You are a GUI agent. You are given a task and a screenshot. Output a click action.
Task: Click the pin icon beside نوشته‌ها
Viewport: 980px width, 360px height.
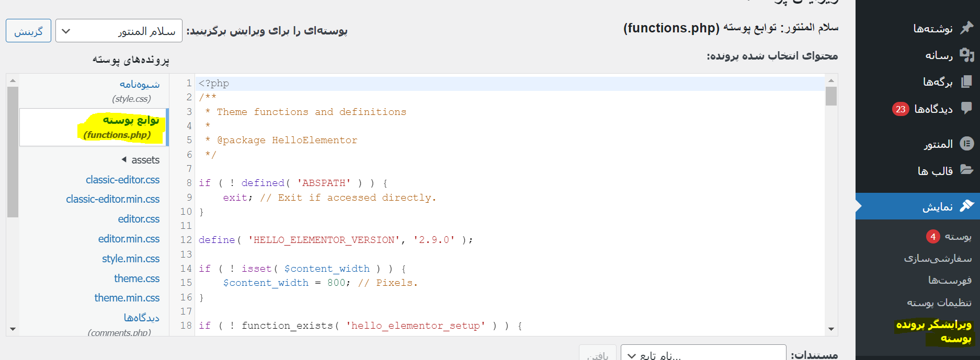coord(967,28)
